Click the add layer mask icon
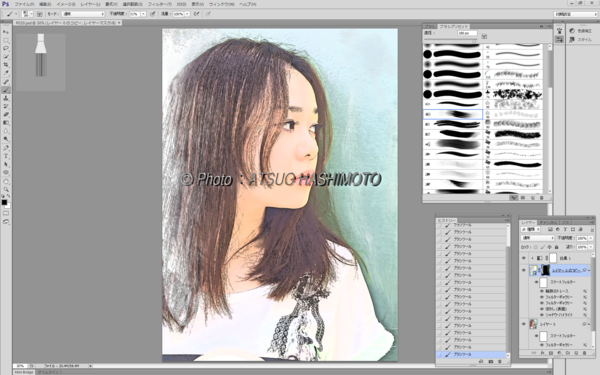Screen dimensions: 600x375 click(551, 353)
